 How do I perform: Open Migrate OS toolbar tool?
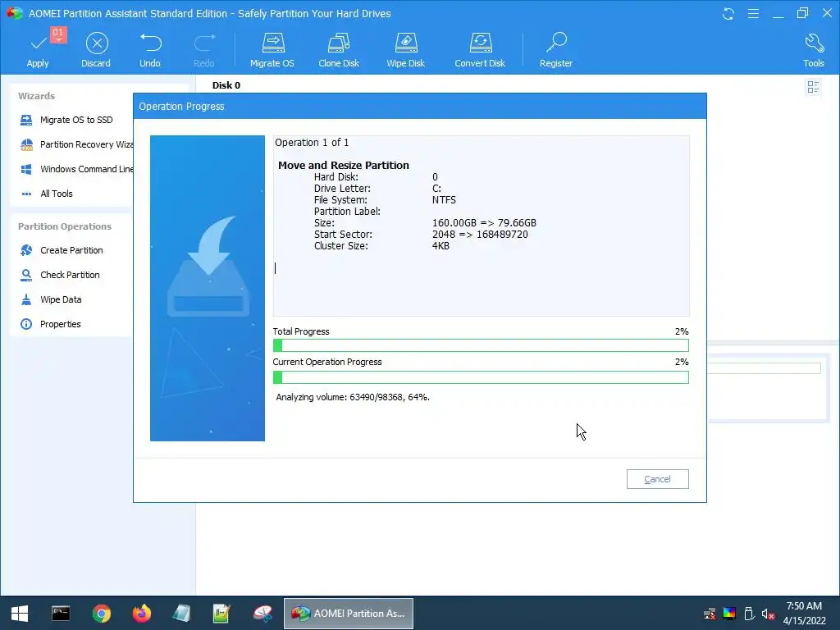pos(272,49)
